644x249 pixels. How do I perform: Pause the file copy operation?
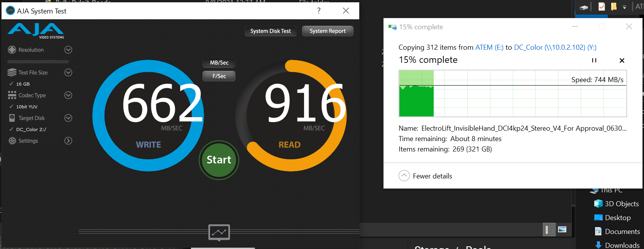(594, 60)
